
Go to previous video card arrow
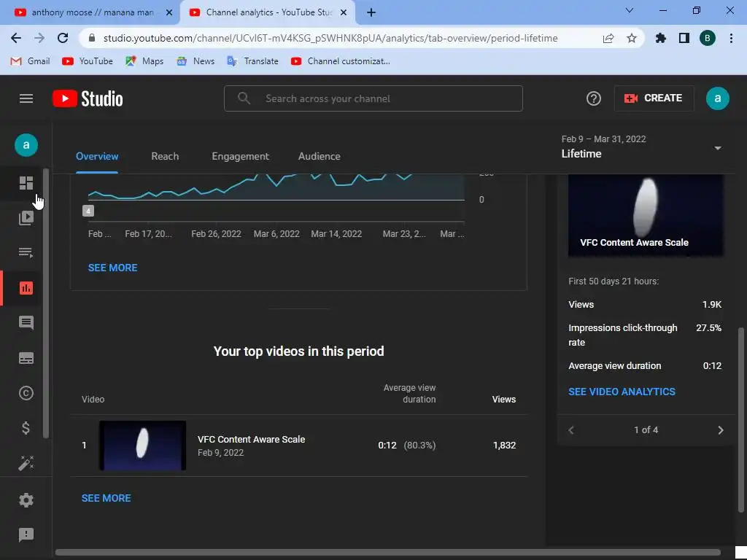(x=571, y=430)
